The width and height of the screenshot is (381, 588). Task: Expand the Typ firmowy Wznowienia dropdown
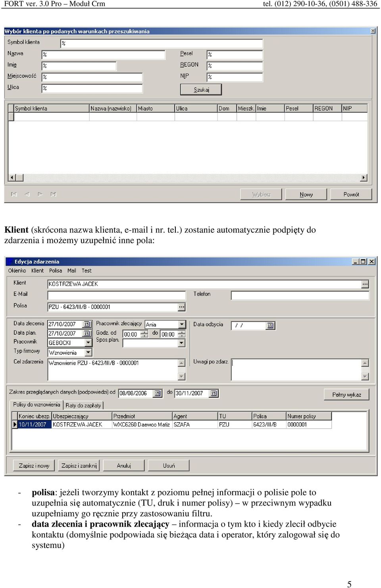point(89,352)
